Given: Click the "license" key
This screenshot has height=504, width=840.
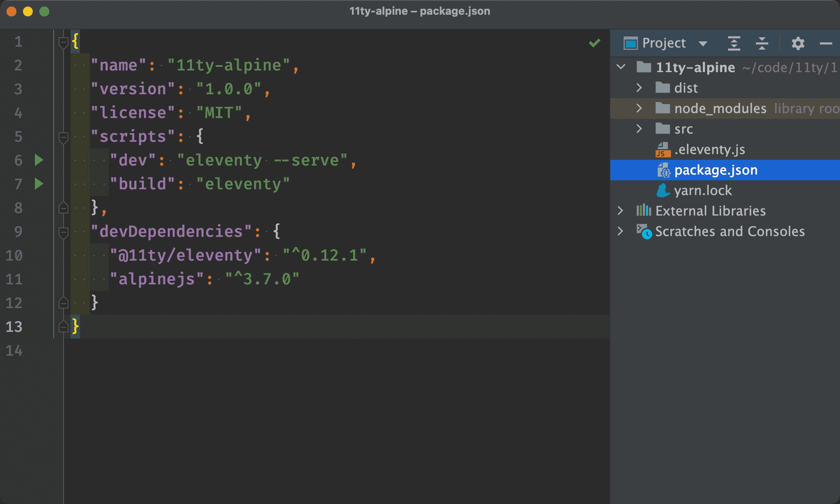Looking at the screenshot, I should [x=133, y=113].
